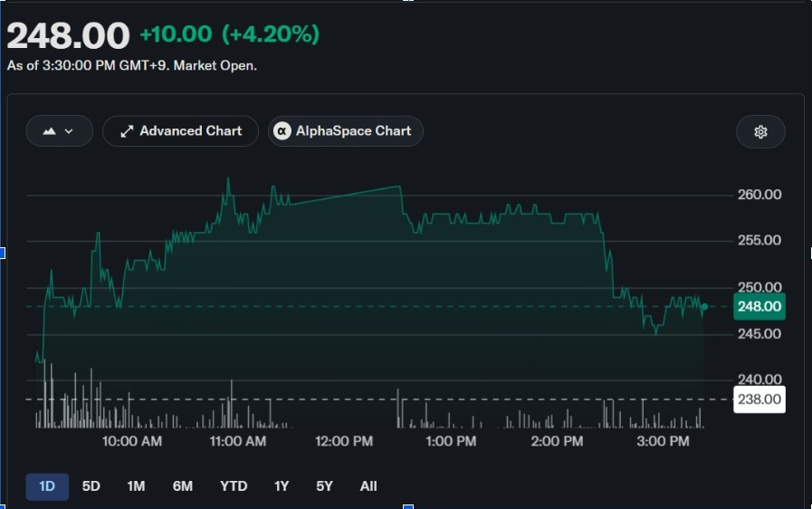Open the Advanced Chart
812x509 pixels.
[x=180, y=131]
